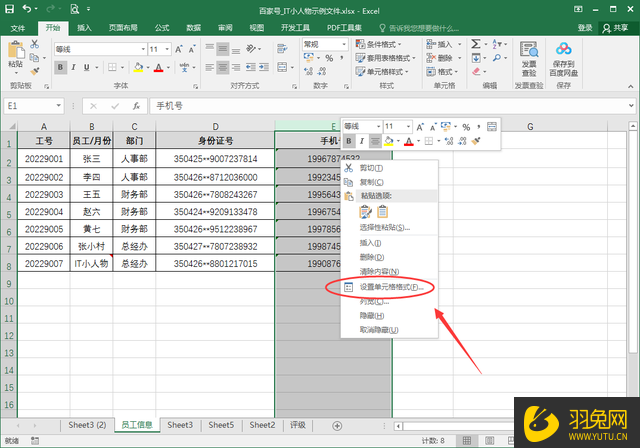Select the 评级 sheet tab

298,426
